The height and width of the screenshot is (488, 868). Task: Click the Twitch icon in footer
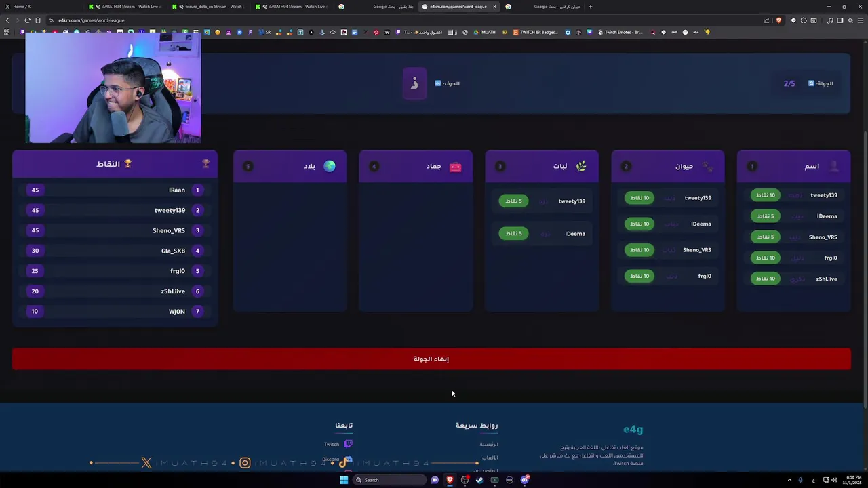(348, 444)
